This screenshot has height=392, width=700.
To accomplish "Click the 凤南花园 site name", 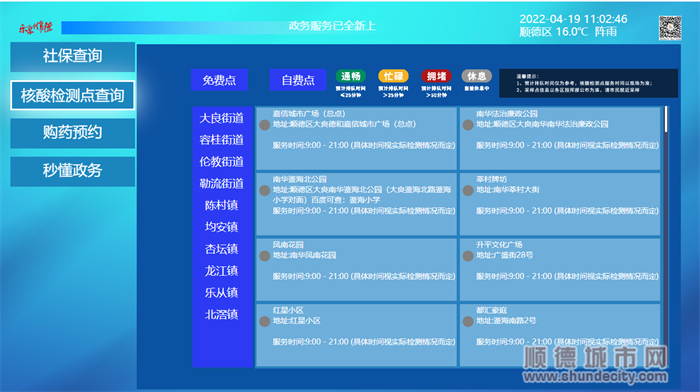I will 288,245.
